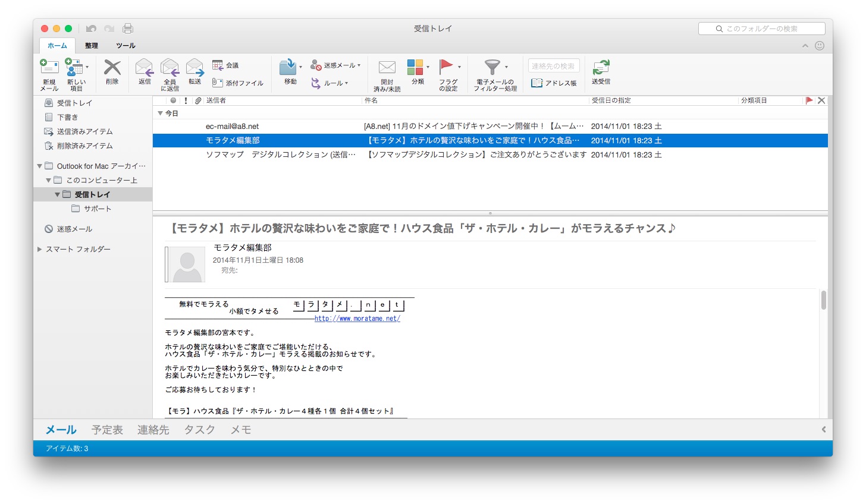Open the ルール rules dropdown
Viewport: 866px width, 504px height.
point(330,83)
